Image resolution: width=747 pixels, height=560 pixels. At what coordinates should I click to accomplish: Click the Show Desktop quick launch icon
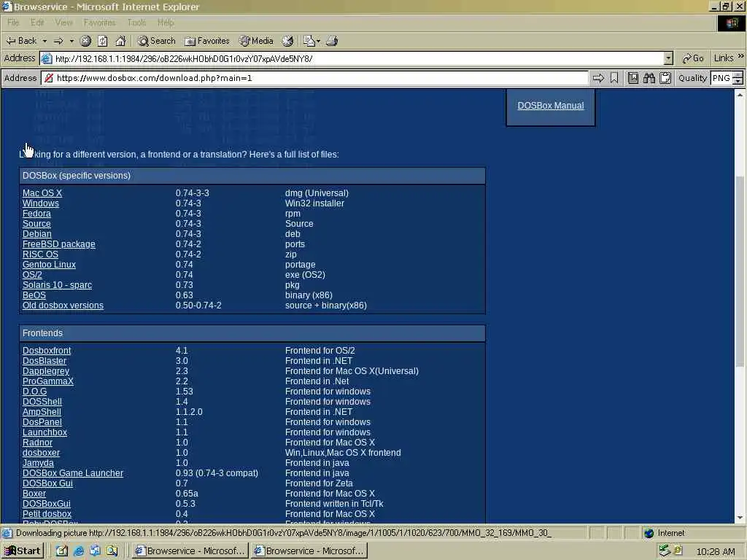62,551
